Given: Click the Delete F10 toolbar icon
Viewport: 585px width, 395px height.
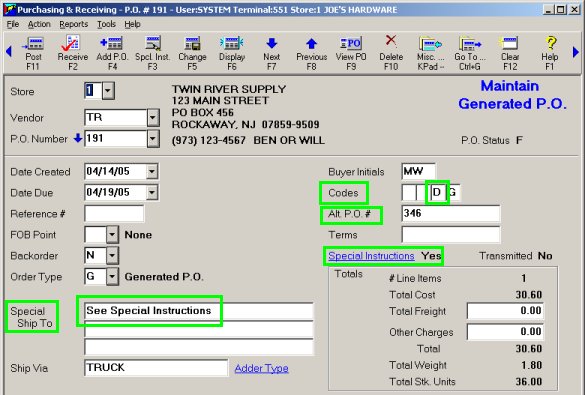Looking at the screenshot, I should point(391,53).
